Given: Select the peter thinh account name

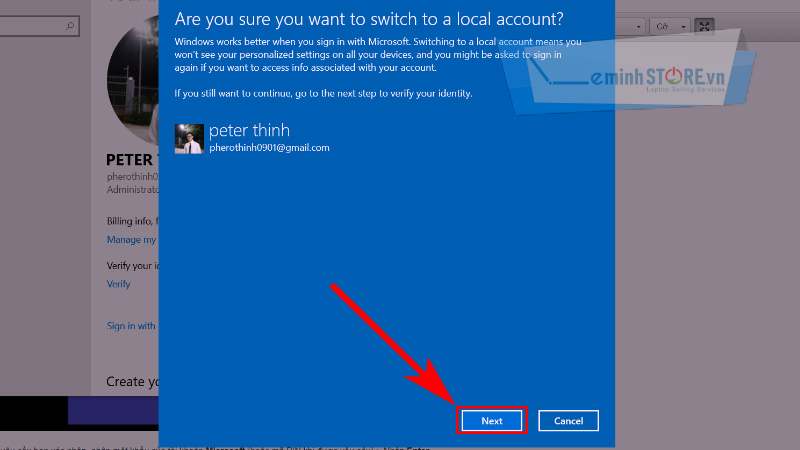Looking at the screenshot, I should (248, 131).
